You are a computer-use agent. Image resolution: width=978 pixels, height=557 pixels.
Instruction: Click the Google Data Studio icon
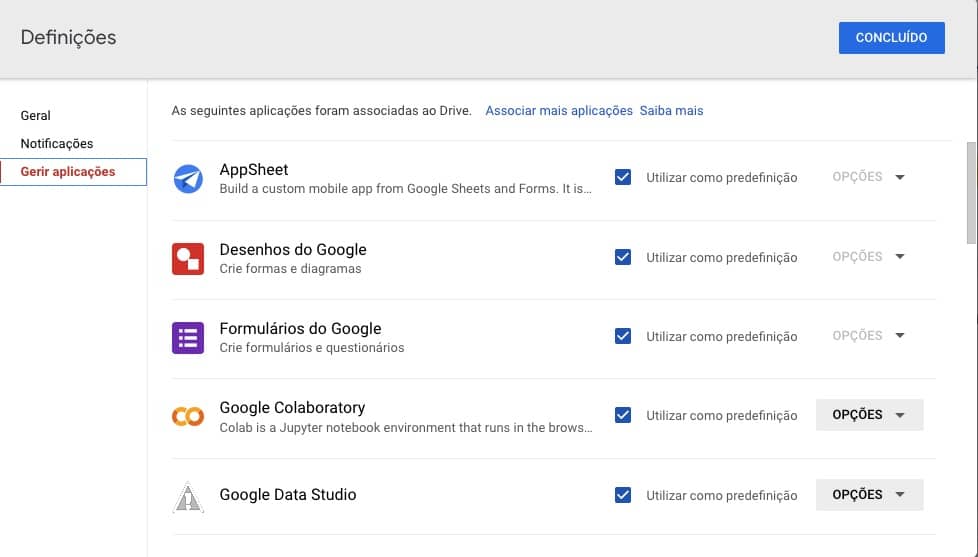pos(188,497)
